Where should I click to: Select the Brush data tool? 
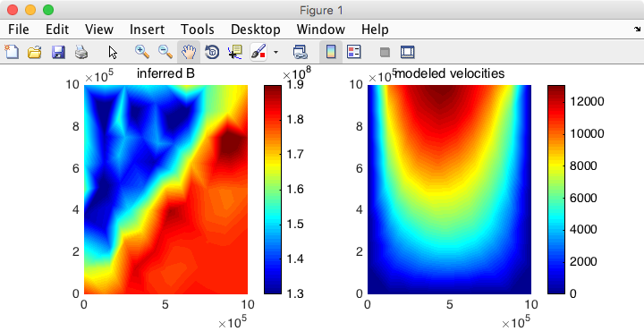pyautogui.click(x=258, y=52)
